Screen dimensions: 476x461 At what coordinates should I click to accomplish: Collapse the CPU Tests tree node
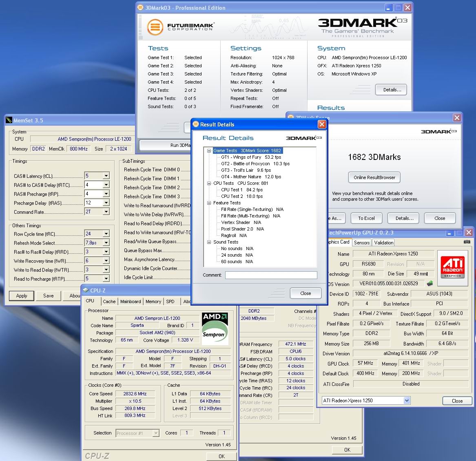(209, 183)
